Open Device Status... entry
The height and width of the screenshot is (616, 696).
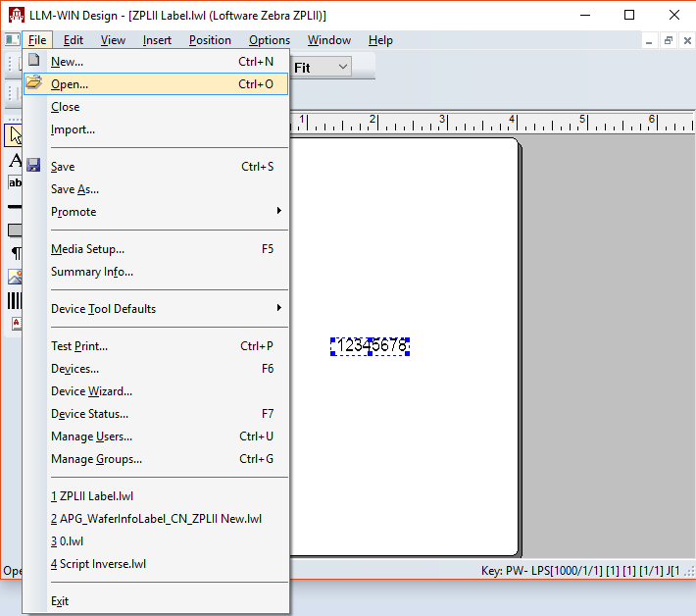tap(156, 414)
